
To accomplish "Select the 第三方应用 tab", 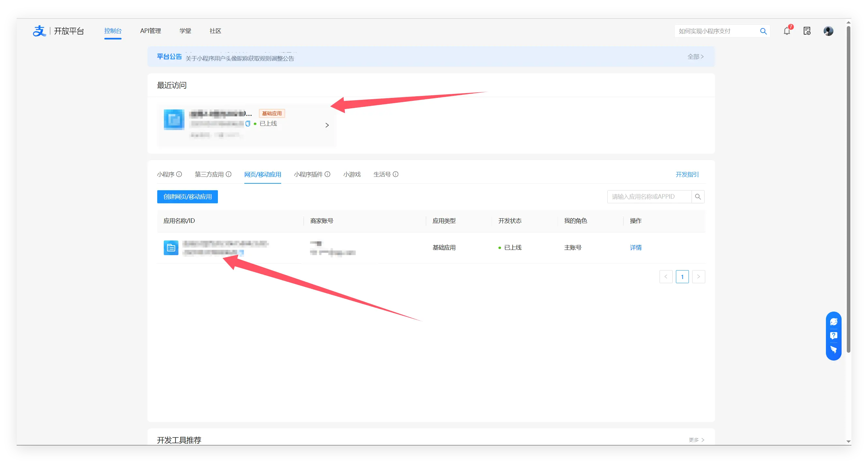I will (209, 174).
